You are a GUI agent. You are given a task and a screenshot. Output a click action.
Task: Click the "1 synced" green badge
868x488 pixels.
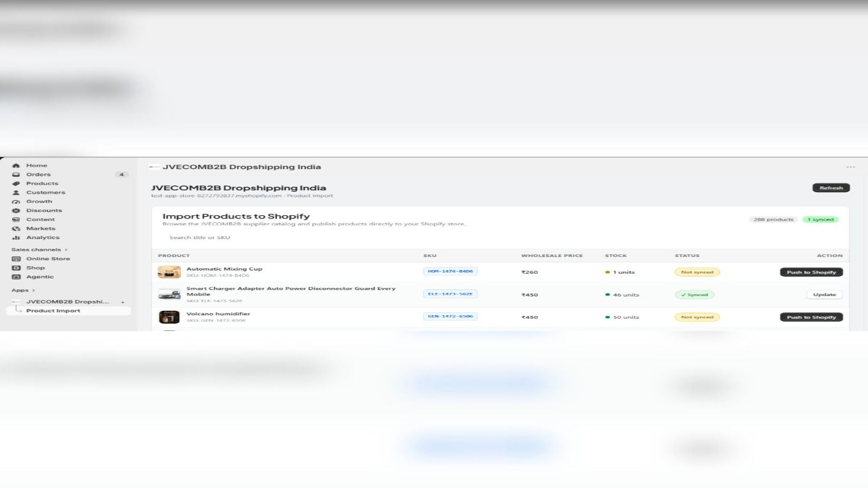(820, 220)
